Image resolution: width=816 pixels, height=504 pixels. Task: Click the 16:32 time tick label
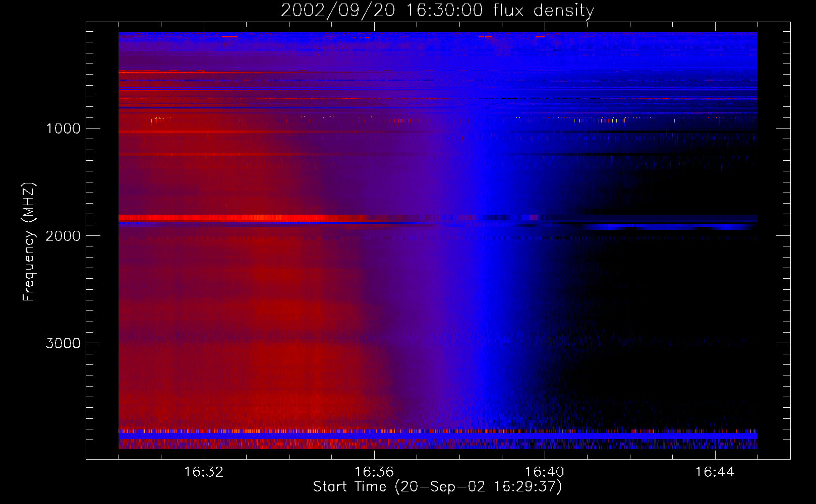[x=204, y=472]
